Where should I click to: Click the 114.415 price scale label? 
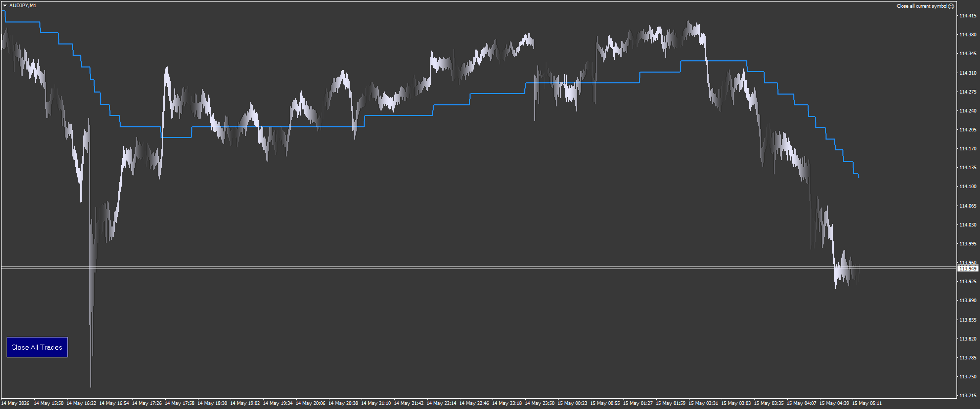968,16
